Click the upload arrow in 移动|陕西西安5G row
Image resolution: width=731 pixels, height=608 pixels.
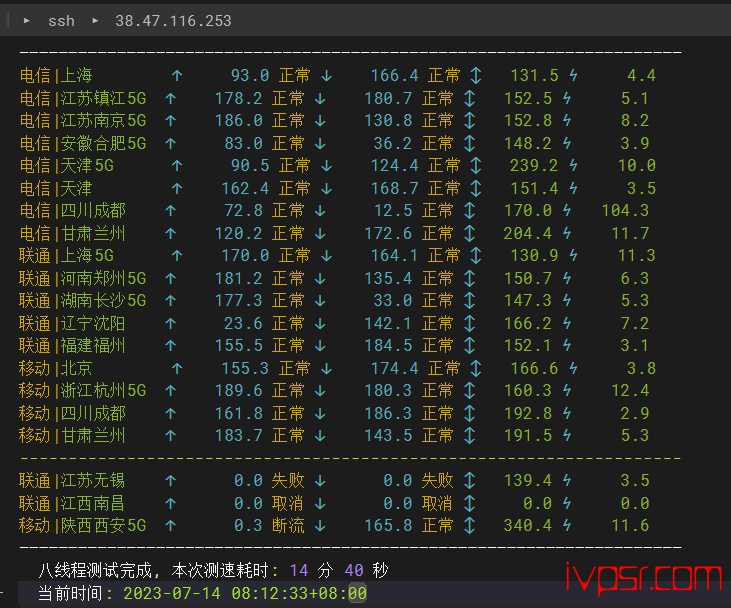coord(171,525)
